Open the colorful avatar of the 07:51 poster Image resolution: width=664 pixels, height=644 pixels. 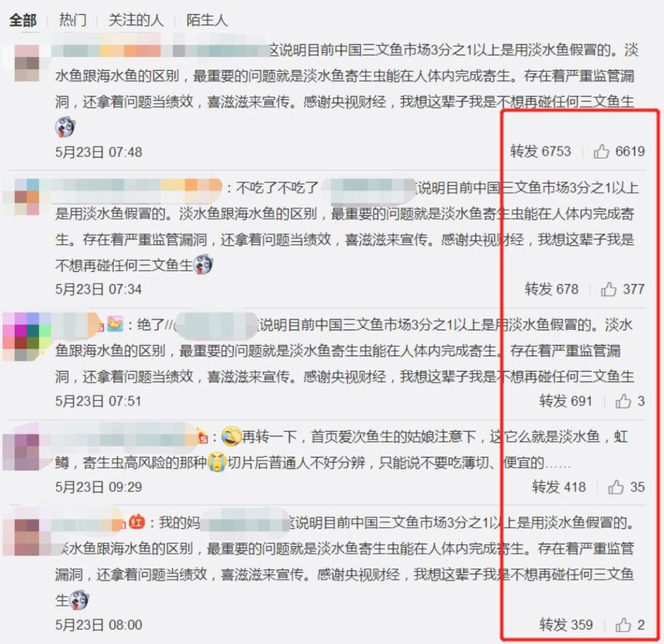click(27, 337)
